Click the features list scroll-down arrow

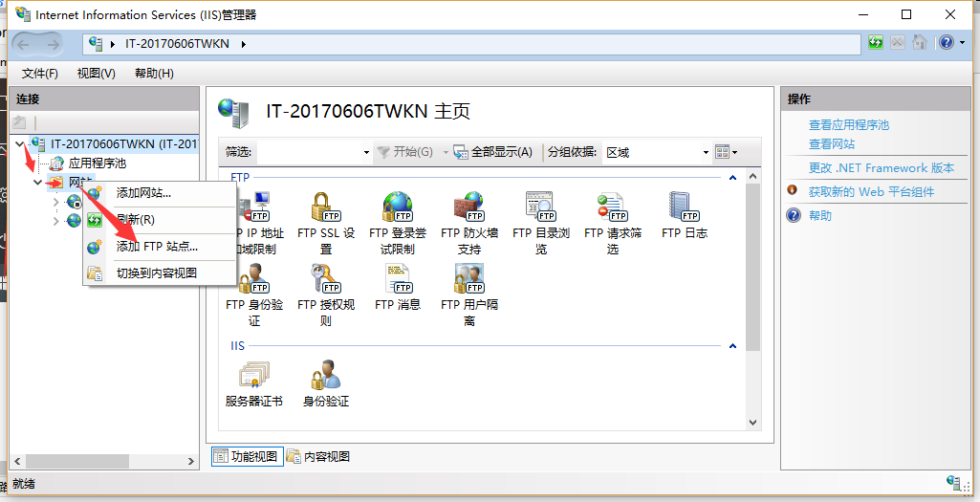[752, 424]
